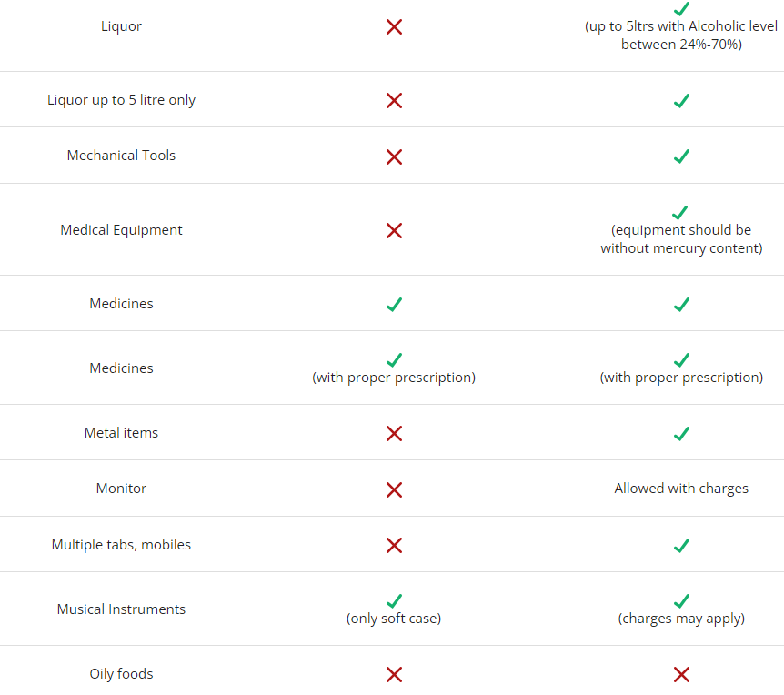Click the green check in the Metal items row
This screenshot has height=695, width=784.
(681, 434)
